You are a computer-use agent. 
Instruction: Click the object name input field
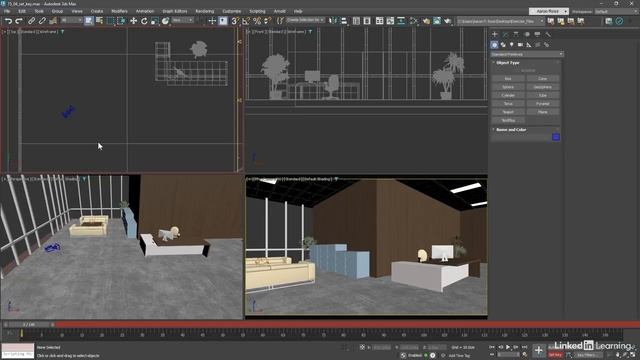521,138
